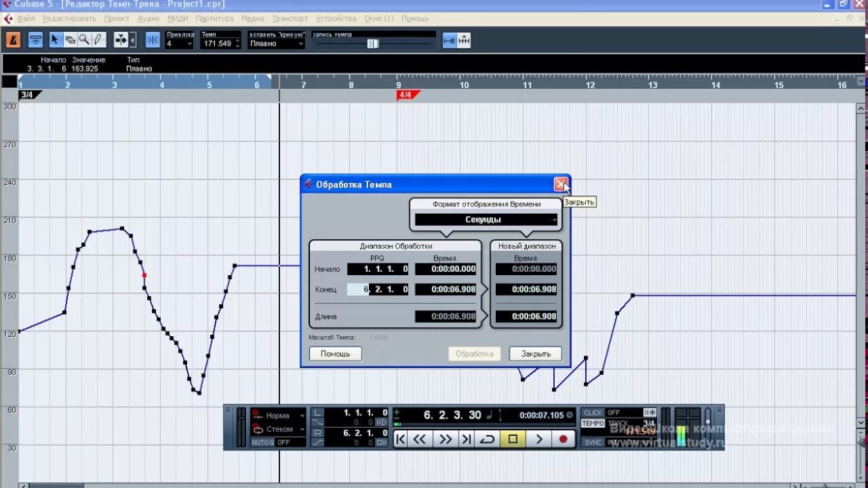Open the МИДИ menu
The height and width of the screenshot is (488, 868).
tap(178, 18)
